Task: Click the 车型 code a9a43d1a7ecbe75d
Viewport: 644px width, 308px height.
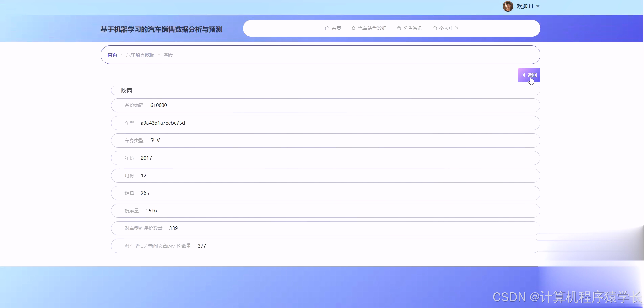Action: pos(163,123)
